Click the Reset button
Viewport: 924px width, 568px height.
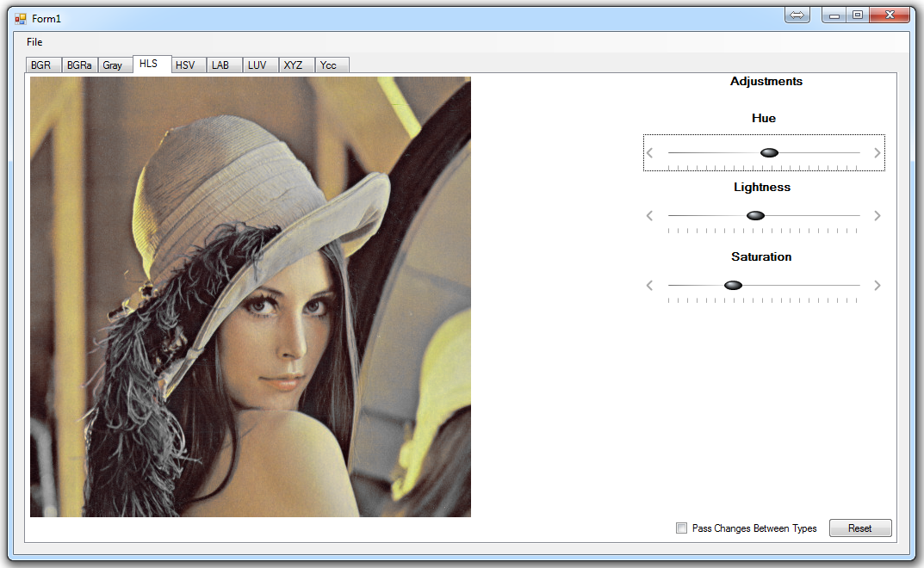[x=860, y=528]
